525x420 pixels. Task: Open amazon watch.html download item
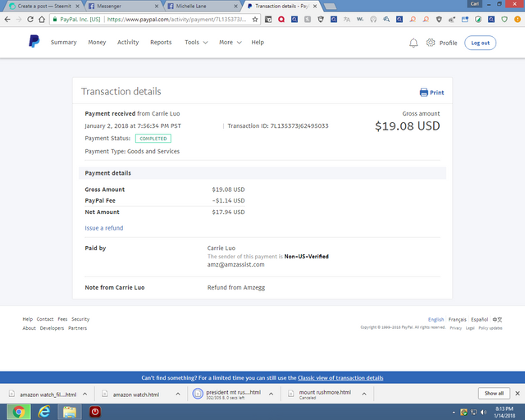(x=135, y=395)
